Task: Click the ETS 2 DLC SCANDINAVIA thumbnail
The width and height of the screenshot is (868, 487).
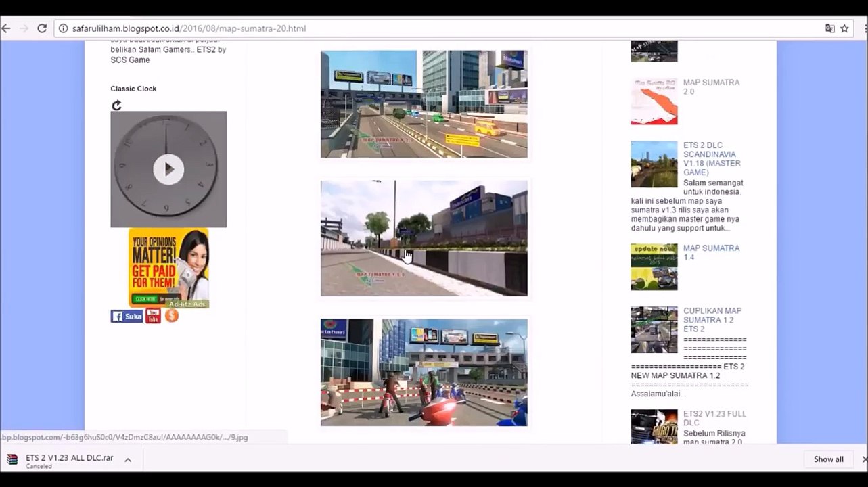Action: tap(654, 164)
